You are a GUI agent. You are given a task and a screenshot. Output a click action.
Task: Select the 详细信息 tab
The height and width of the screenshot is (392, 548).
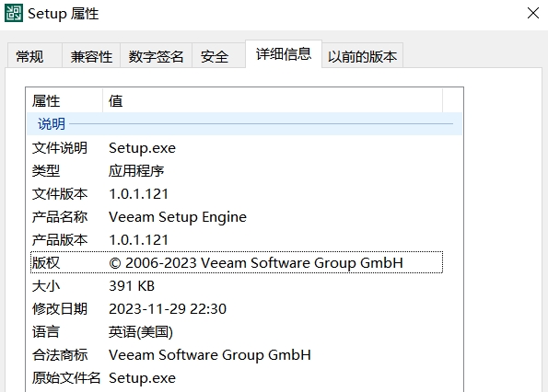284,54
